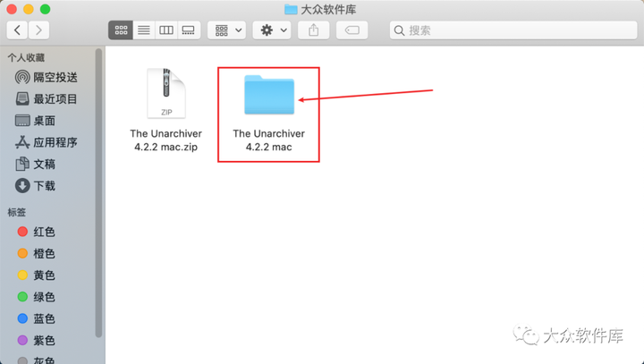Click the share toolbar icon
The width and height of the screenshot is (644, 364).
click(313, 30)
